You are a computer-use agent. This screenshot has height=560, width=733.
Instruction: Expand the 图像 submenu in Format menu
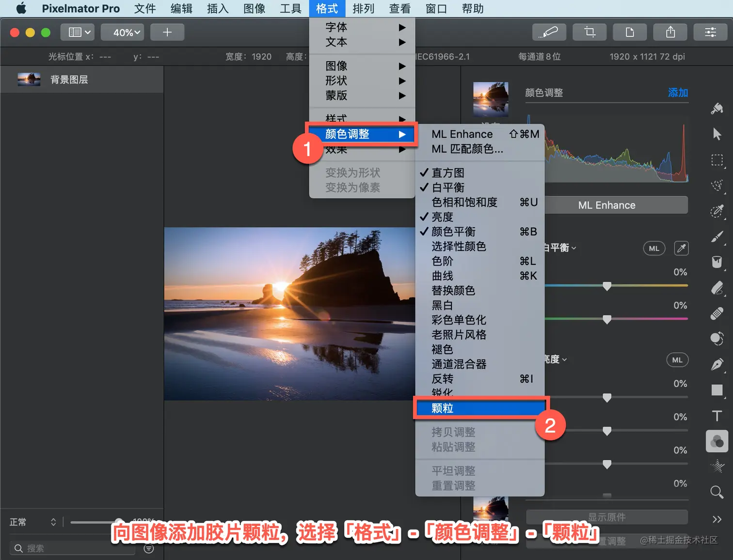[x=362, y=66]
